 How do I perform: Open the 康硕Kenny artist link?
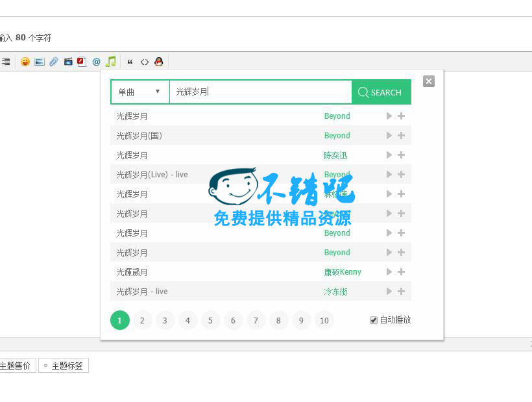(x=343, y=272)
